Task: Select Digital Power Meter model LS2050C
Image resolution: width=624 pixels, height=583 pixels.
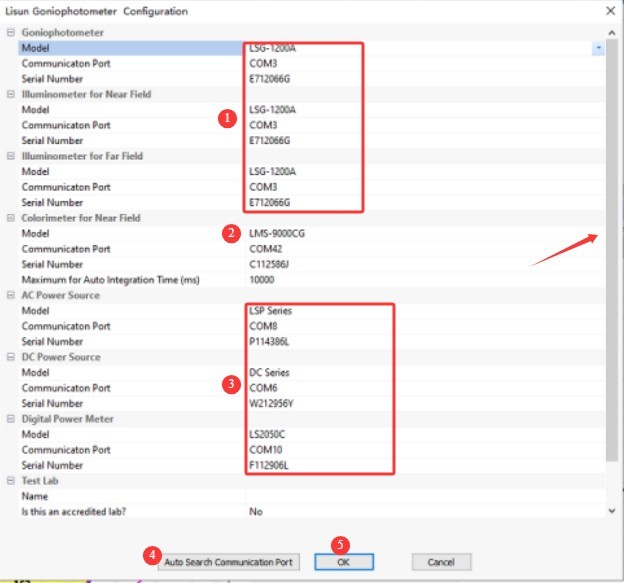Action: pos(267,435)
